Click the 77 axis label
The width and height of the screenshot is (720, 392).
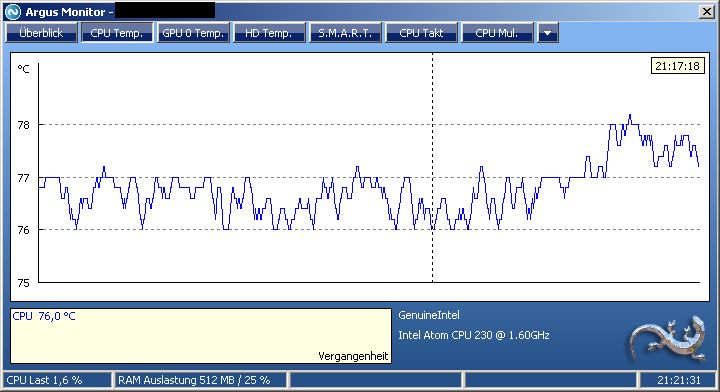(23, 178)
